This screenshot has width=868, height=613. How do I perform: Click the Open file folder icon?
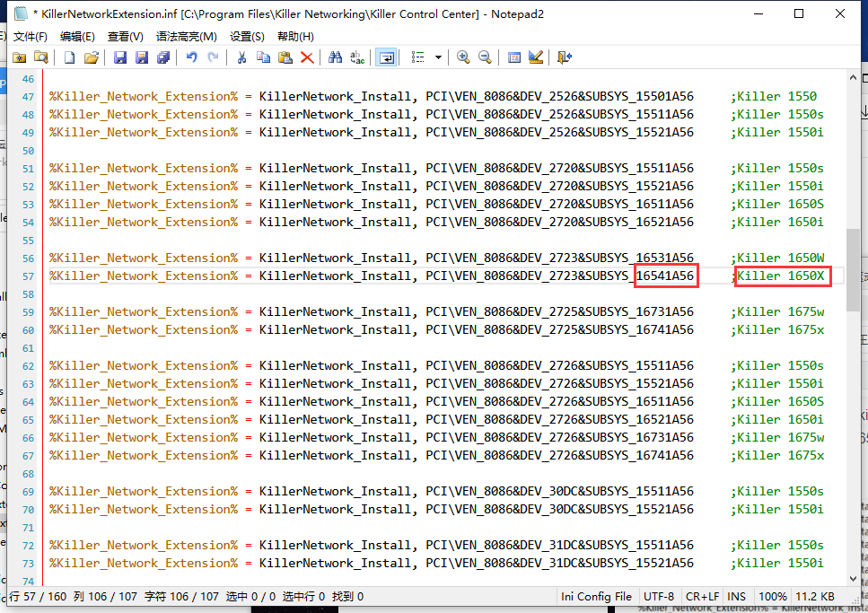(92, 57)
